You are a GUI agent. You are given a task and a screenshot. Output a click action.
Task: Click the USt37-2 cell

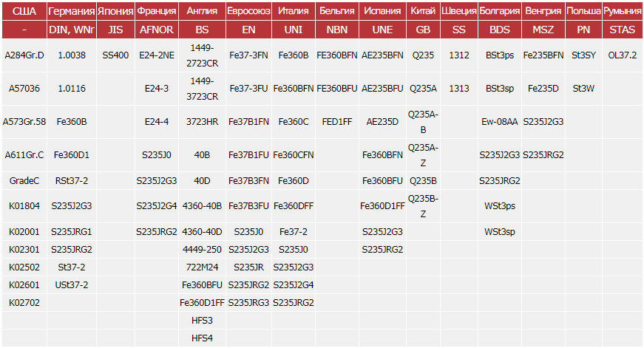72,284
